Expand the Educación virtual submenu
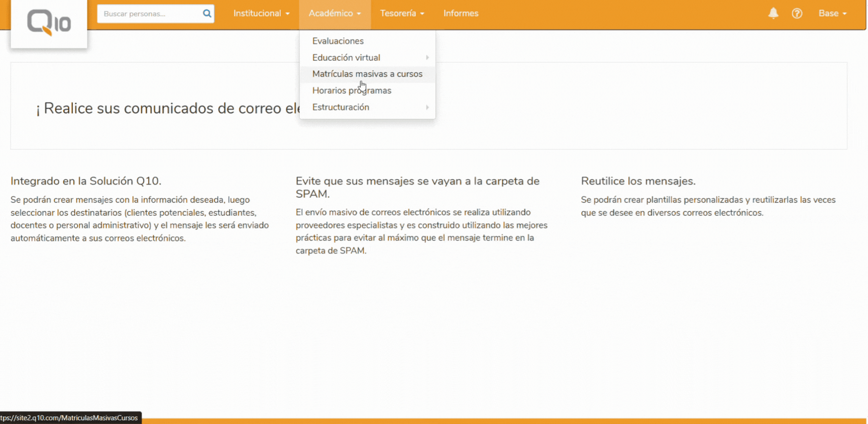Viewport: 868px width, 424px height. point(367,58)
